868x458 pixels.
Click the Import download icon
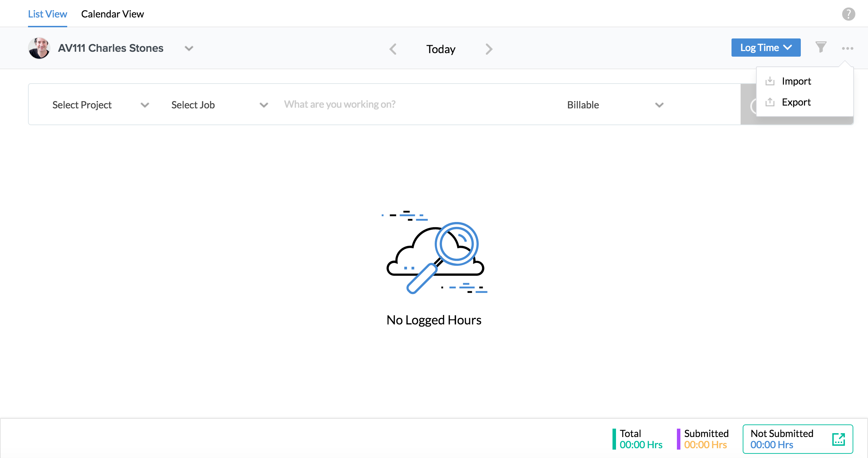pos(770,81)
